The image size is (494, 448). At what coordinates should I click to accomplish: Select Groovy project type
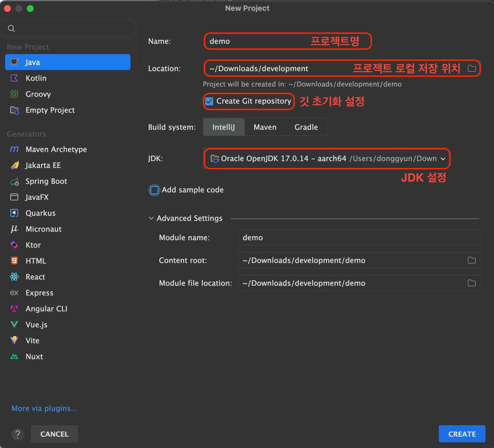coord(68,94)
